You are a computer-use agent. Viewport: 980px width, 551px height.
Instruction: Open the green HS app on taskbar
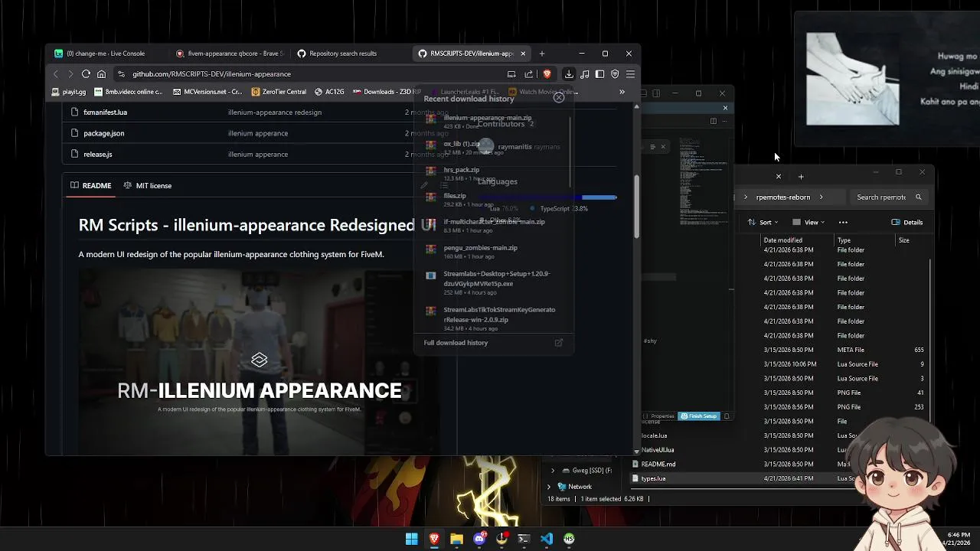pyautogui.click(x=569, y=539)
